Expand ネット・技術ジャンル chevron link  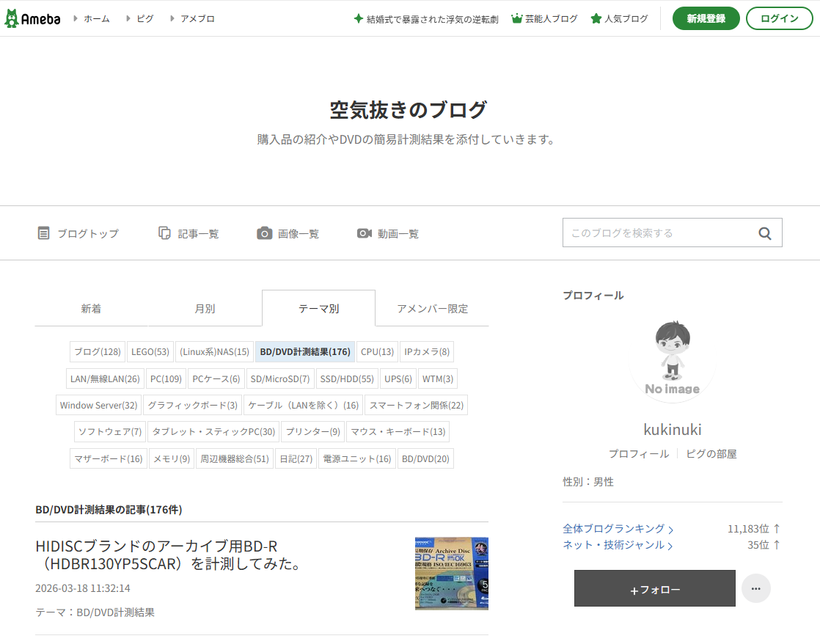click(x=618, y=545)
